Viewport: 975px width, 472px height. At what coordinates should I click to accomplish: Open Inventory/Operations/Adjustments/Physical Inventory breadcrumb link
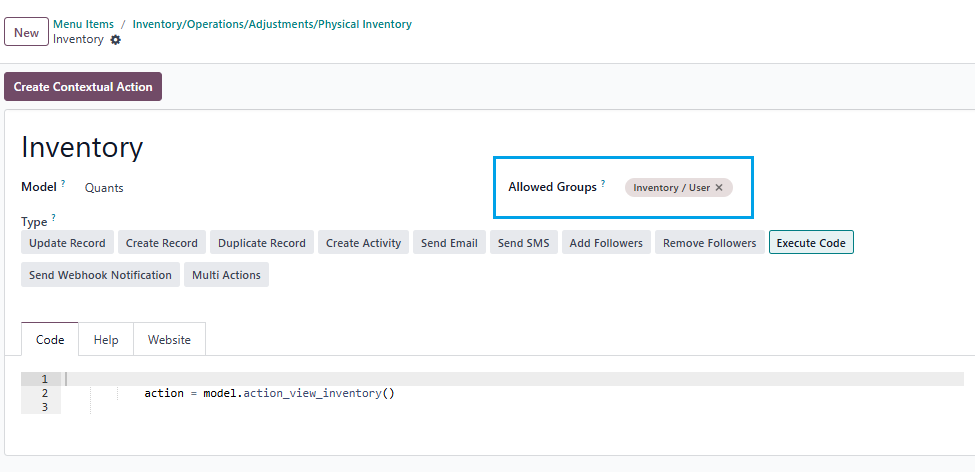point(272,24)
